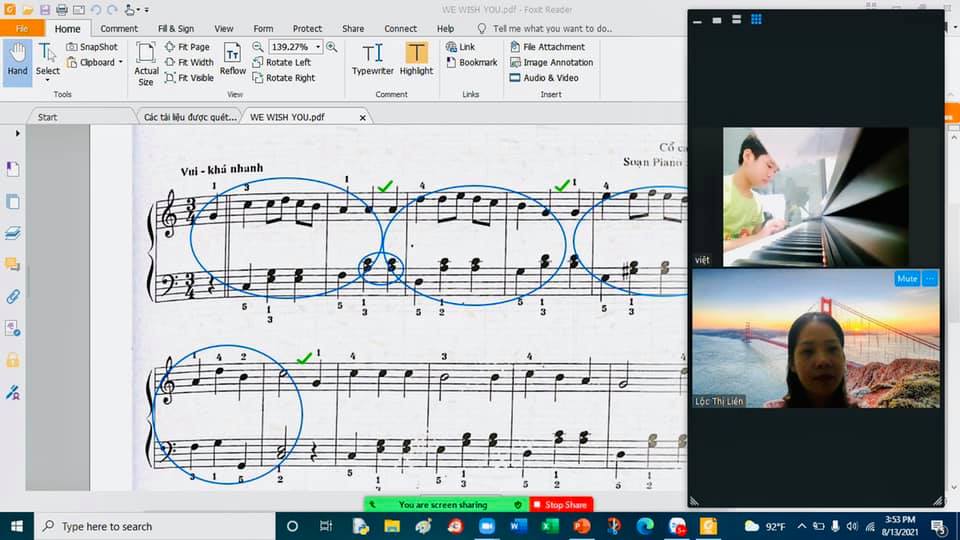Rotate the page right
The width and height of the screenshot is (960, 540).
click(283, 78)
